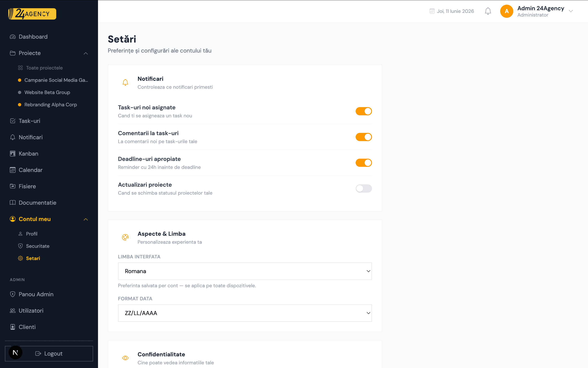This screenshot has height=368, width=588.
Task: Open the Format data dropdown
Action: click(x=245, y=313)
